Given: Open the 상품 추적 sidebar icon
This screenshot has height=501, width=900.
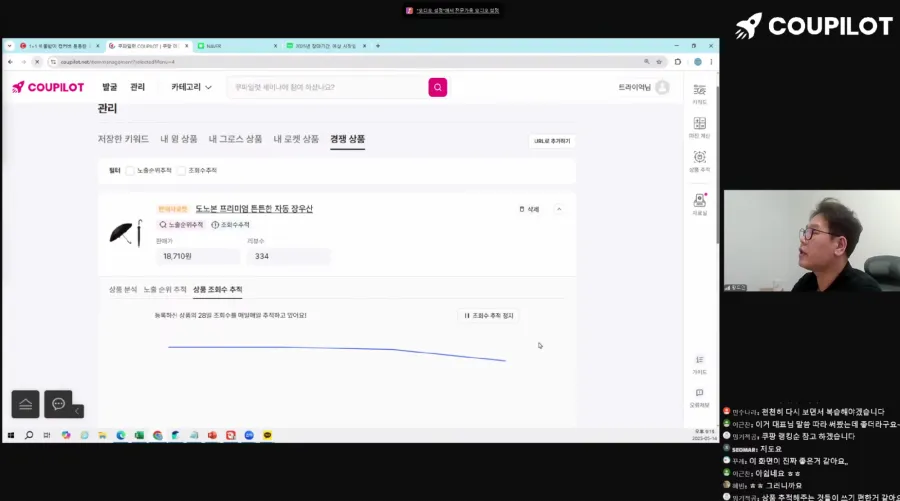Looking at the screenshot, I should pos(699,161).
